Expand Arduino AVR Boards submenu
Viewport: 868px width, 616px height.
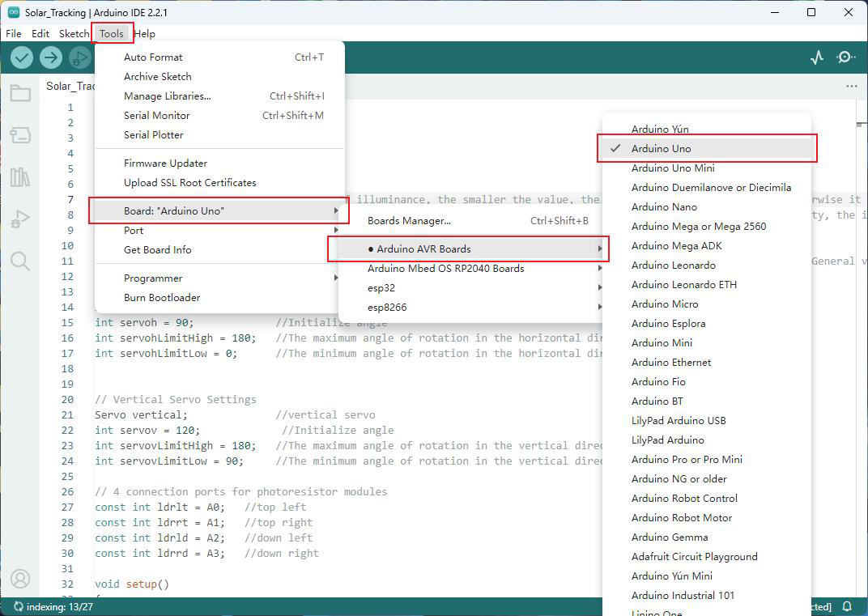point(471,249)
